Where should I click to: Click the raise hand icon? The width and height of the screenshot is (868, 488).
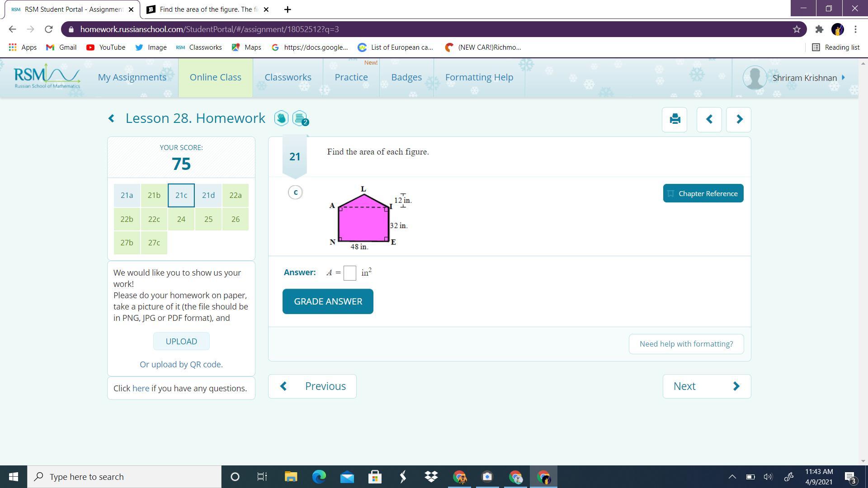pyautogui.click(x=281, y=118)
